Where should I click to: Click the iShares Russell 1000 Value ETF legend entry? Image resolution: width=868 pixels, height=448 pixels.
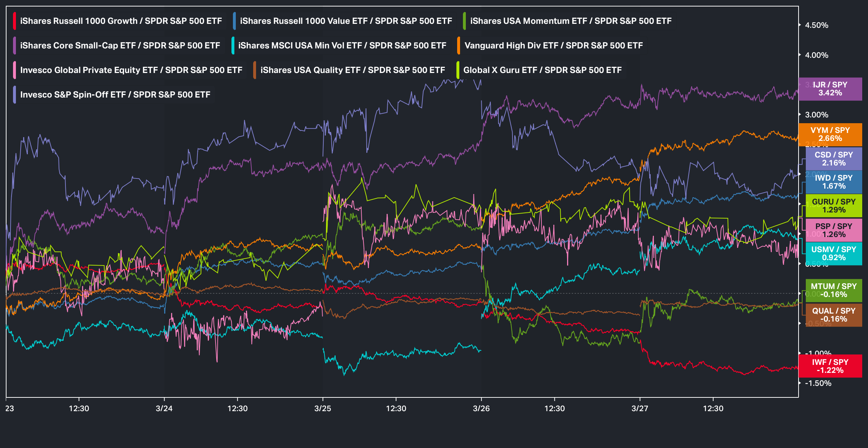(345, 21)
